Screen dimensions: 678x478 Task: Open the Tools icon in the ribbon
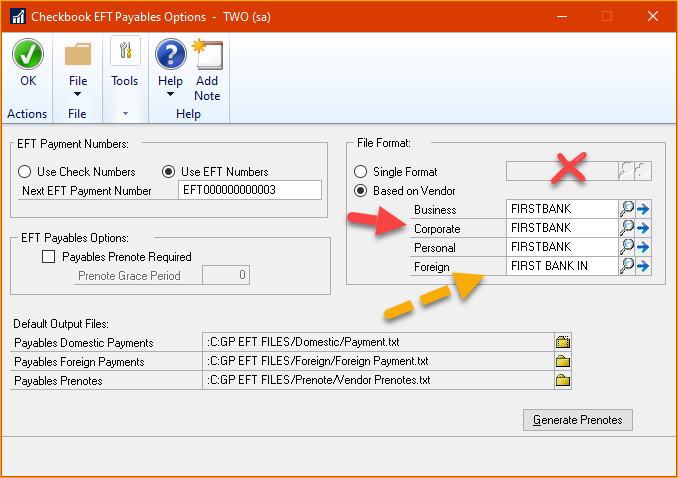[x=125, y=51]
